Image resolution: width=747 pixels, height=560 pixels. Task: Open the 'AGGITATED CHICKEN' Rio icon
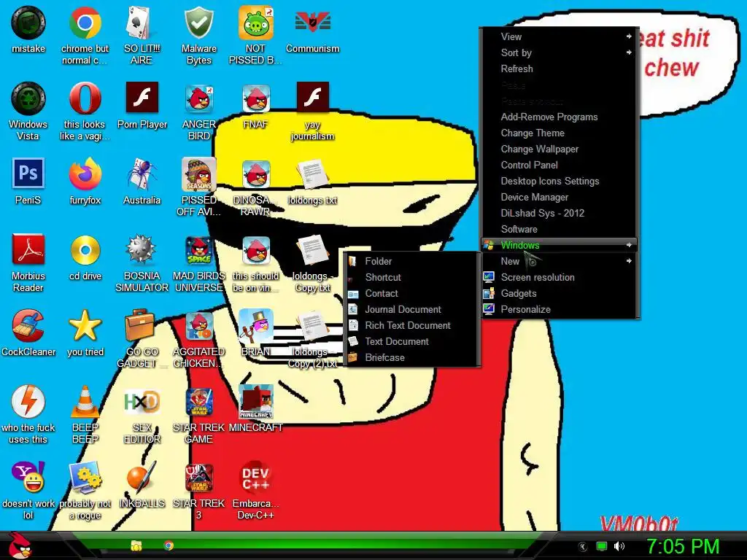198,326
